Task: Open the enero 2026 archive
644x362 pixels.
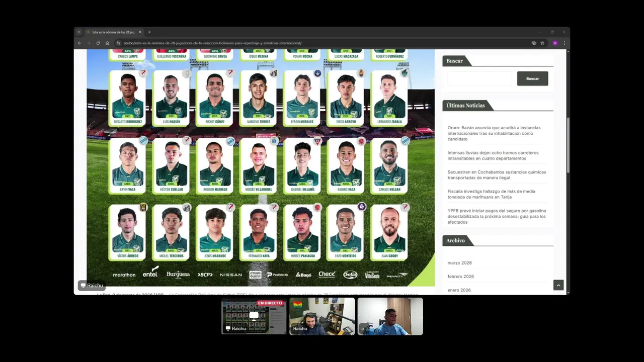Action: coord(459,290)
